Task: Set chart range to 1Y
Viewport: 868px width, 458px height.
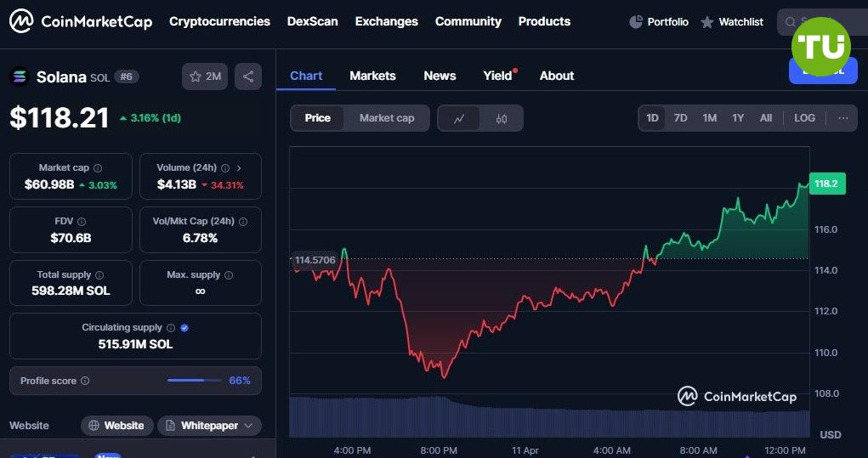Action: click(x=738, y=118)
